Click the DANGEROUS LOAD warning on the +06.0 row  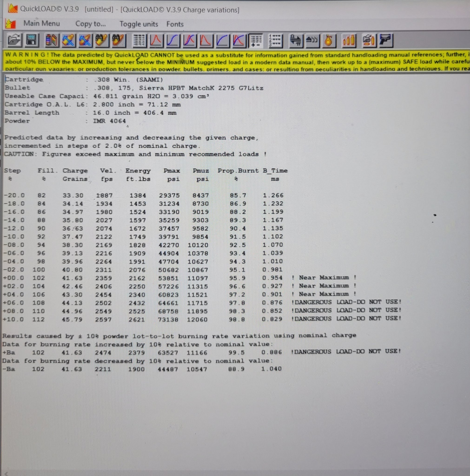[x=347, y=302]
